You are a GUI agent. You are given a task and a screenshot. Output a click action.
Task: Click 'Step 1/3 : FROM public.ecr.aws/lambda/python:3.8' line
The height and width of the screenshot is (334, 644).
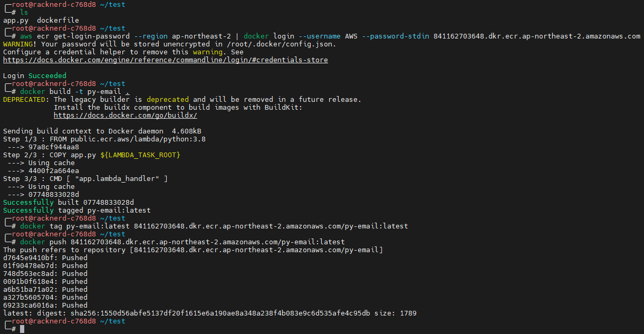(104, 139)
